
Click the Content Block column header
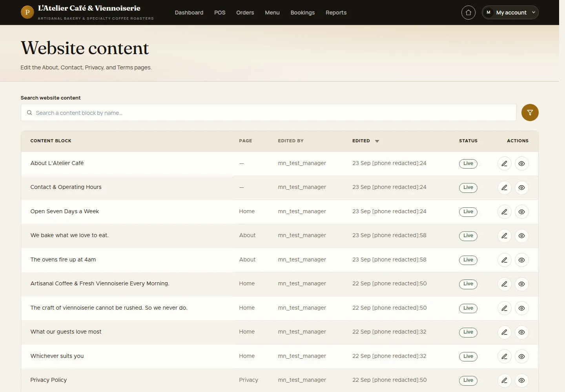click(x=51, y=141)
